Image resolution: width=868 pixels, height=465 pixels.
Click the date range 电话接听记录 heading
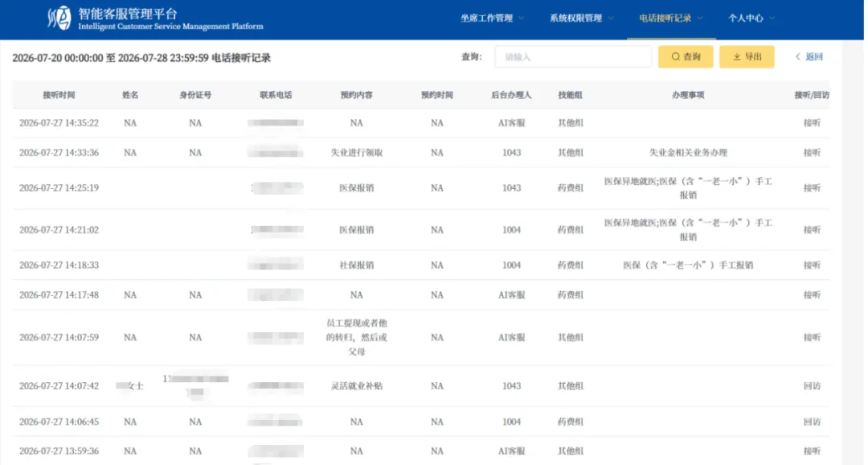(141, 58)
